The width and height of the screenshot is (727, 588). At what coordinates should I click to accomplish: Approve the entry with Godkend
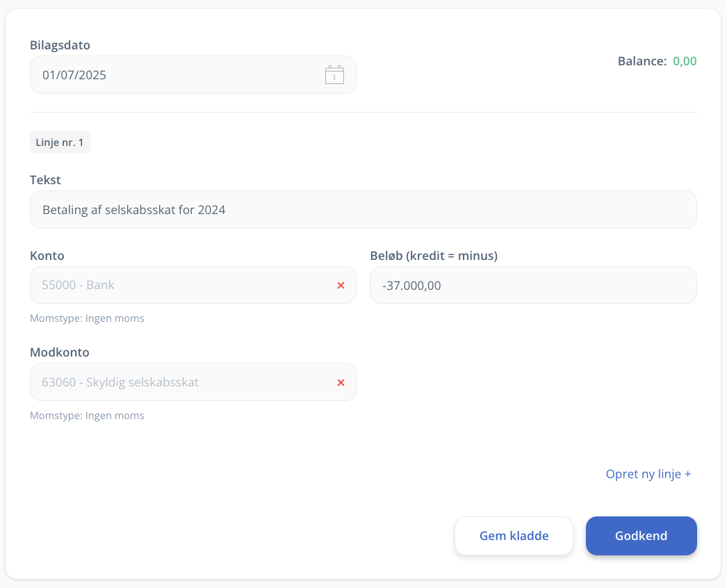(641, 536)
